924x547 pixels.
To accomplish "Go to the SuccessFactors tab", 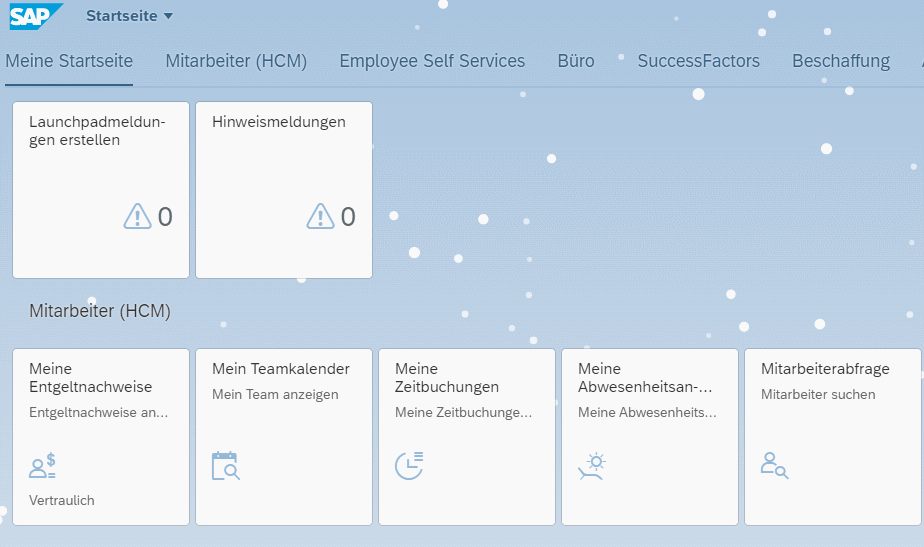I will click(x=698, y=61).
